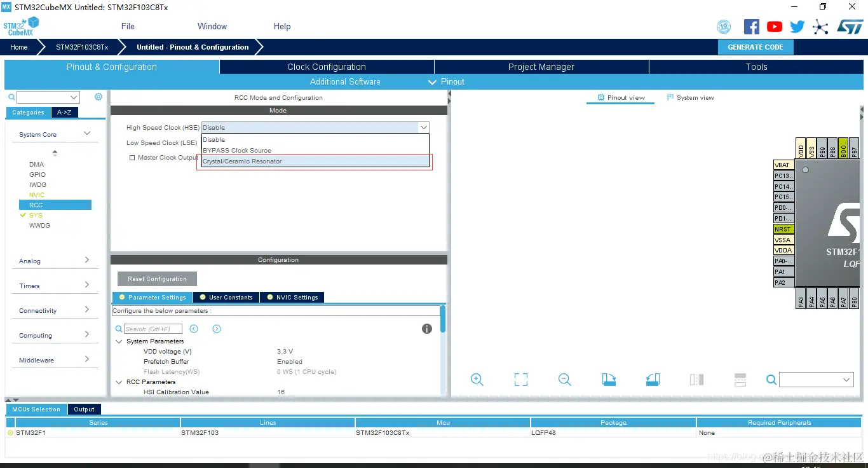Open the ST Twitter page icon

(x=797, y=27)
